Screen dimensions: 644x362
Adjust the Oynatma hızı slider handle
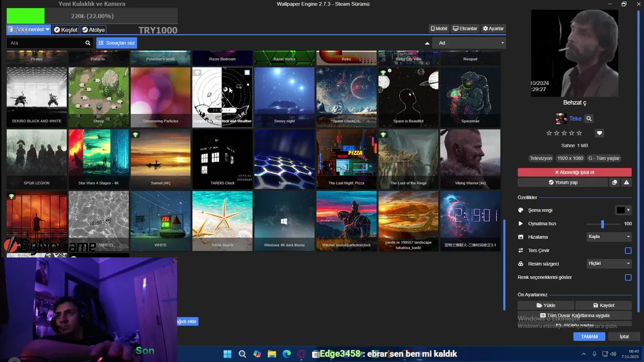click(x=602, y=224)
